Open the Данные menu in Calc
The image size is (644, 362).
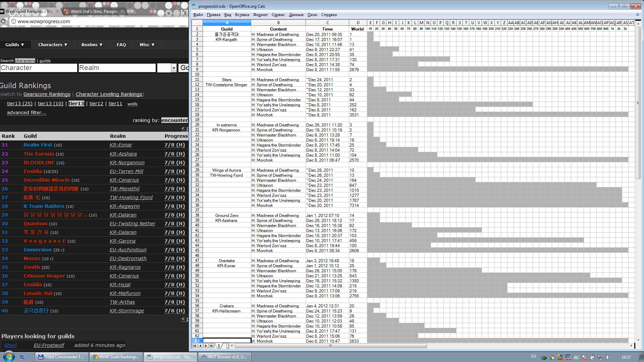point(296,15)
